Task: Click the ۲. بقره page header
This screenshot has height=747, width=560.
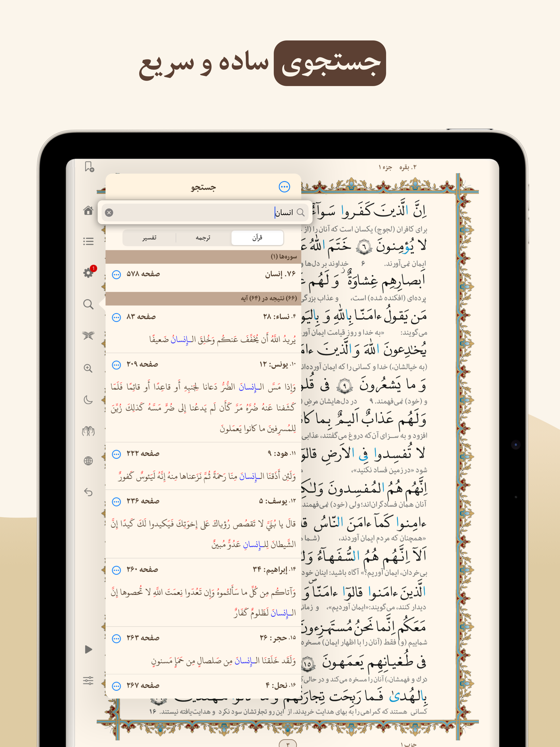Action: (x=408, y=167)
